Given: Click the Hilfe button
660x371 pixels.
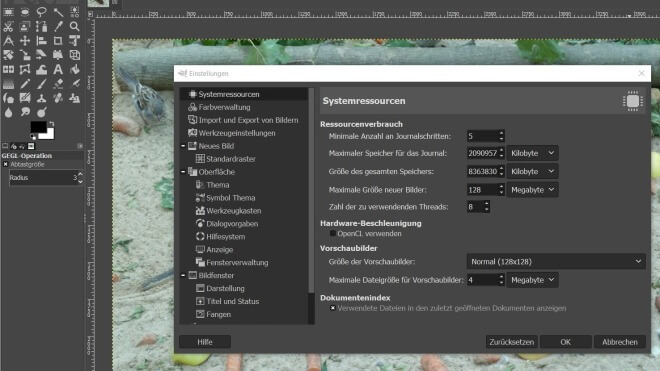Looking at the screenshot, I should [205, 342].
